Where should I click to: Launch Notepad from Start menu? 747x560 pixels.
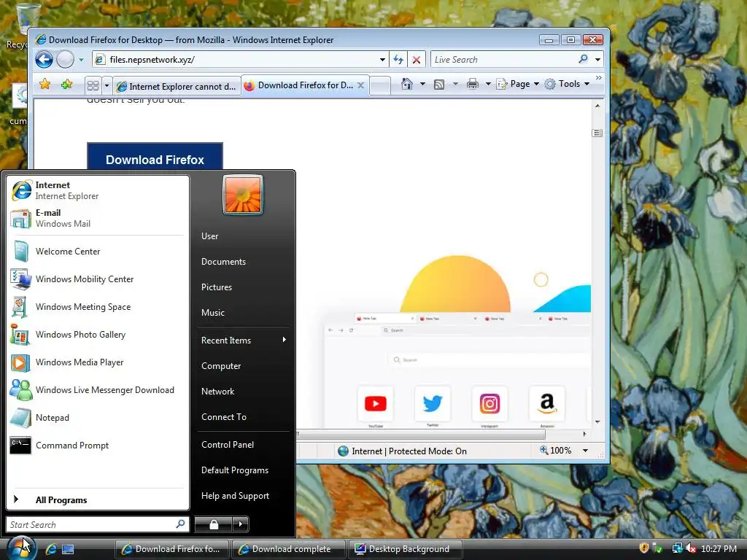(x=97, y=418)
